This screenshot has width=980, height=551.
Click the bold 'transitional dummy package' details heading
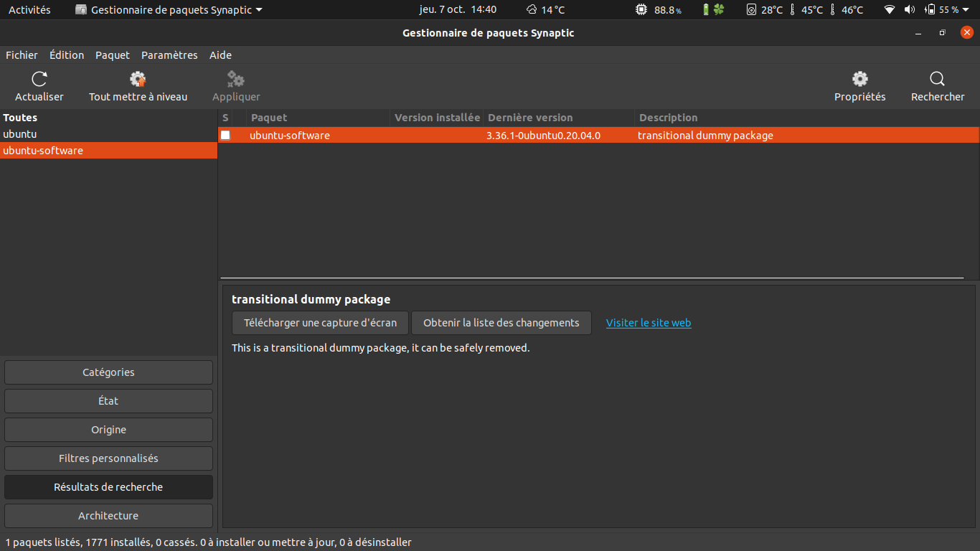pos(311,299)
